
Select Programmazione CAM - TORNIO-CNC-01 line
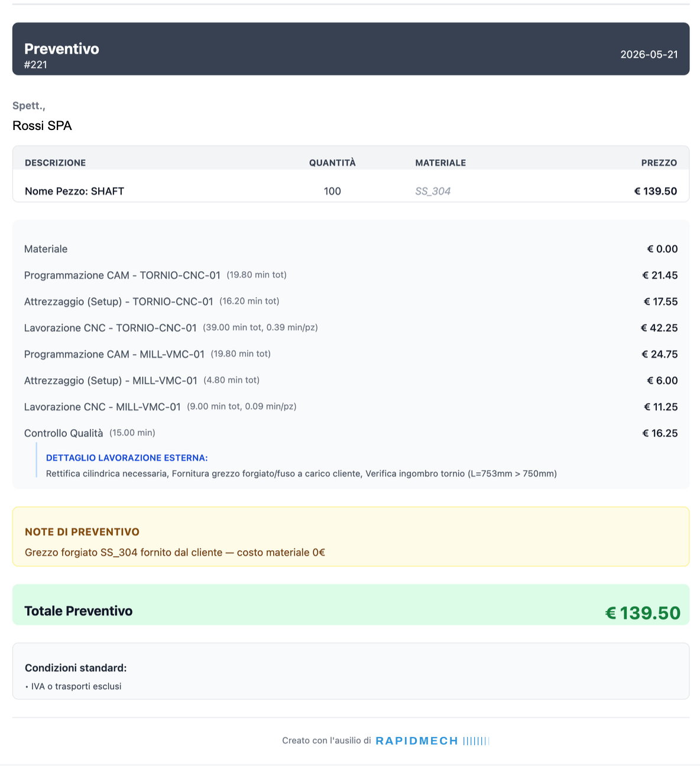pyautogui.click(x=122, y=275)
